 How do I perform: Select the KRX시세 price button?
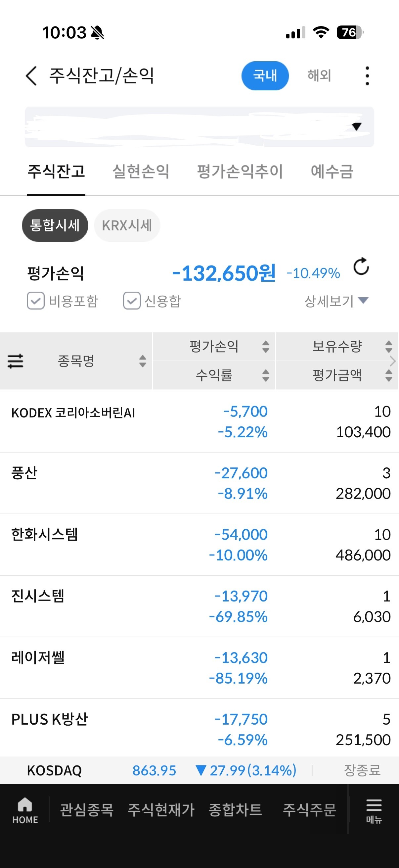tap(127, 225)
